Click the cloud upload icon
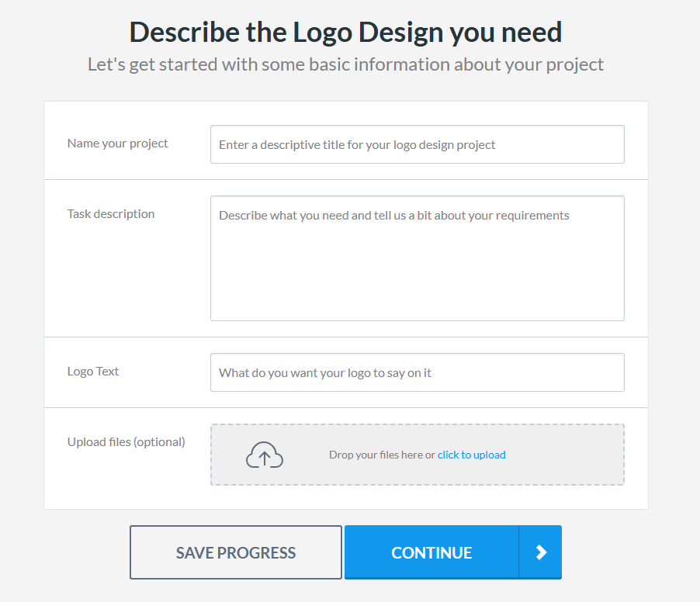The height and width of the screenshot is (602, 700). tap(264, 455)
